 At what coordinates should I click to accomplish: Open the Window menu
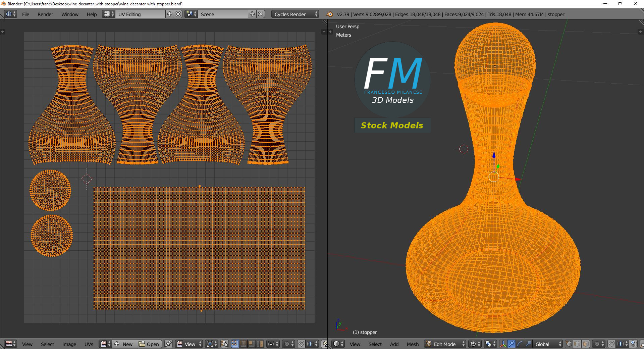tap(70, 14)
